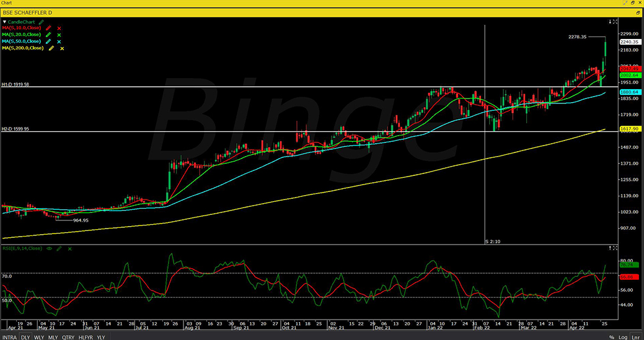644x340 pixels.
Task: Click the Jan 22 date axis label
Action: pos(434,328)
